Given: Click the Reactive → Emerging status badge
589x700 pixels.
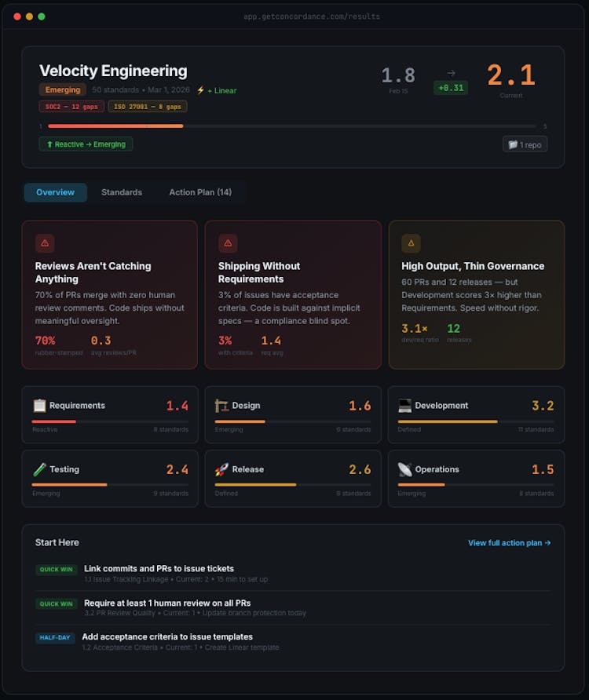Looking at the screenshot, I should tap(86, 144).
